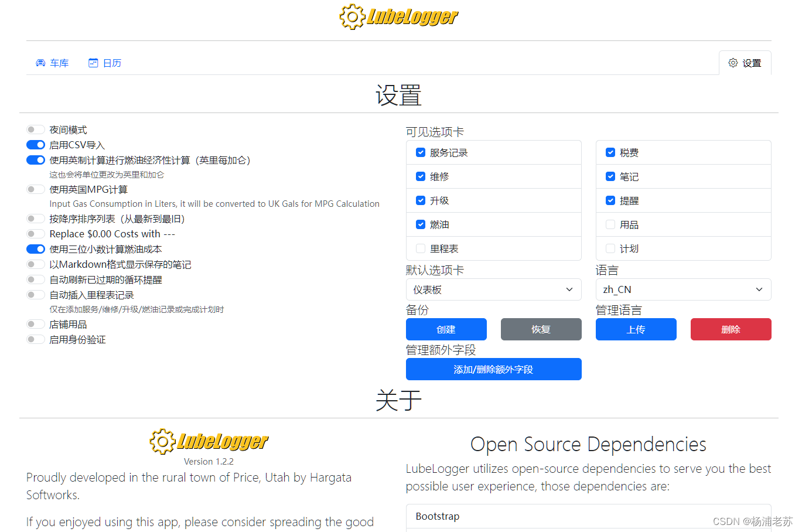
Task: Click the 仅在添加服务/维修/升级 hint text
Action: pos(136,309)
